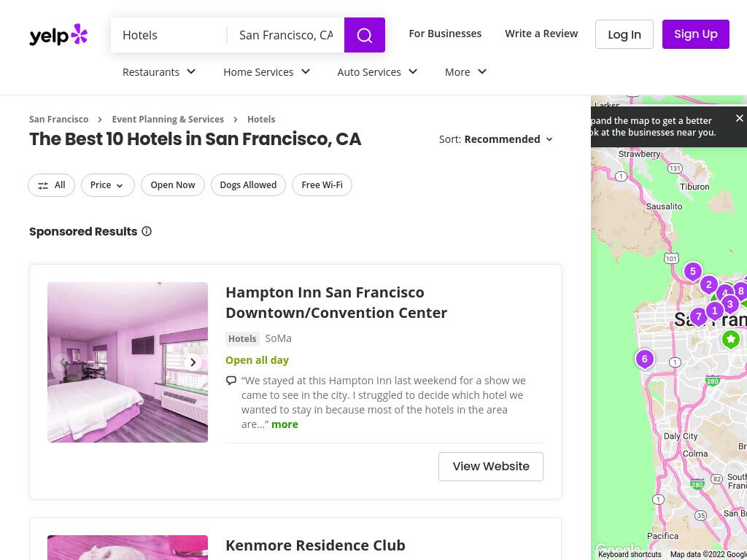Click the Log In button
The height and width of the screenshot is (560, 747).
[624, 34]
